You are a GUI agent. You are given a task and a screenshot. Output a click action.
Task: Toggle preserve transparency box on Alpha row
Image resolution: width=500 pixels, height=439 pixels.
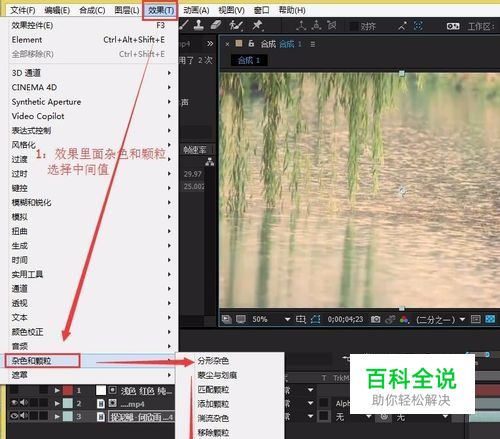(x=324, y=403)
